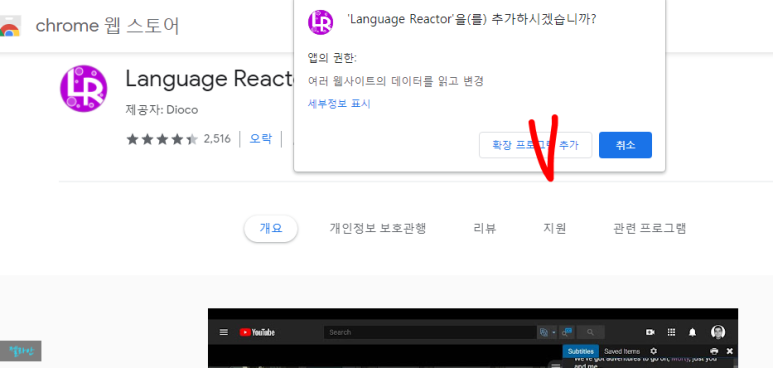This screenshot has height=368, width=773.
Task: Select the 'Saved Items' tab in preview
Action: [622, 351]
